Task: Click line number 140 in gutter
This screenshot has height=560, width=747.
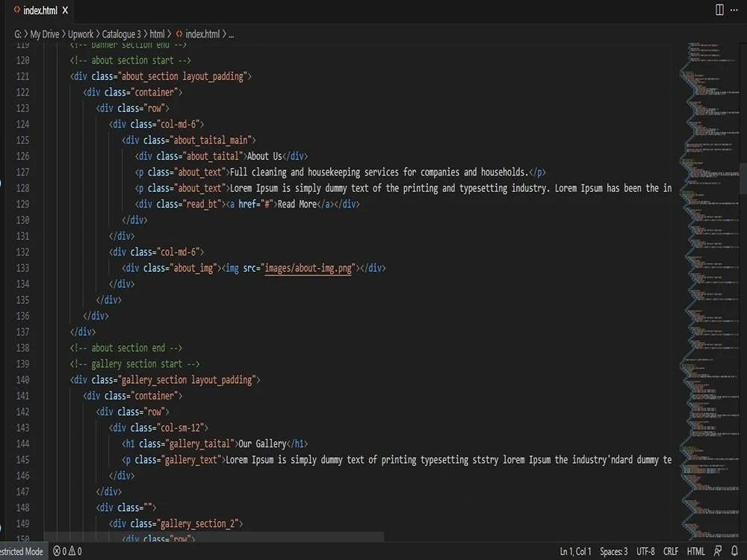Action: click(22, 379)
